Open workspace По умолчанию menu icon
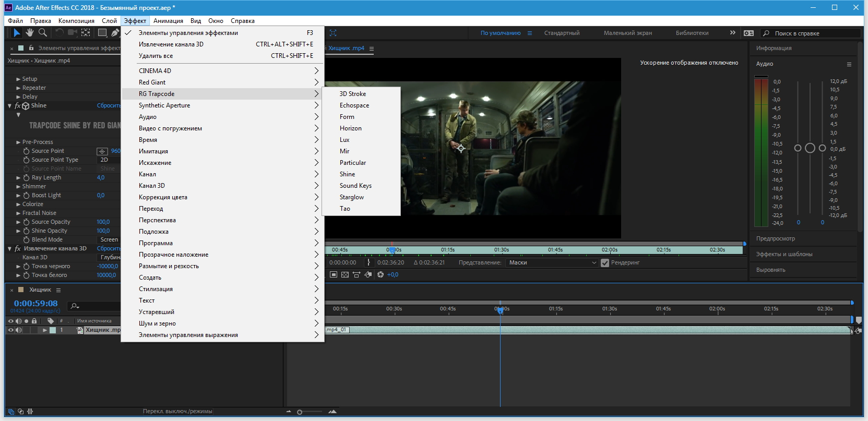This screenshot has width=868, height=421. tap(530, 33)
